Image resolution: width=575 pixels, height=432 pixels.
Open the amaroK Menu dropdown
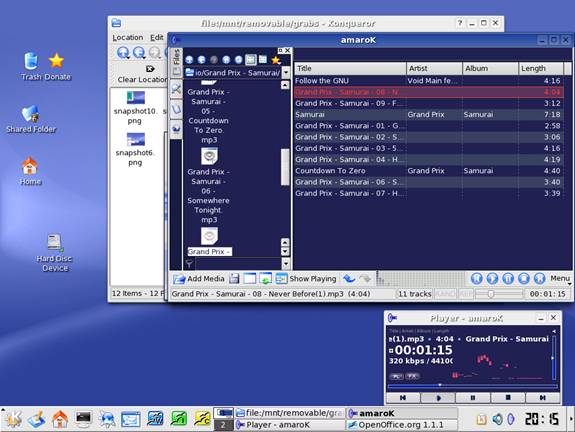[x=560, y=279]
